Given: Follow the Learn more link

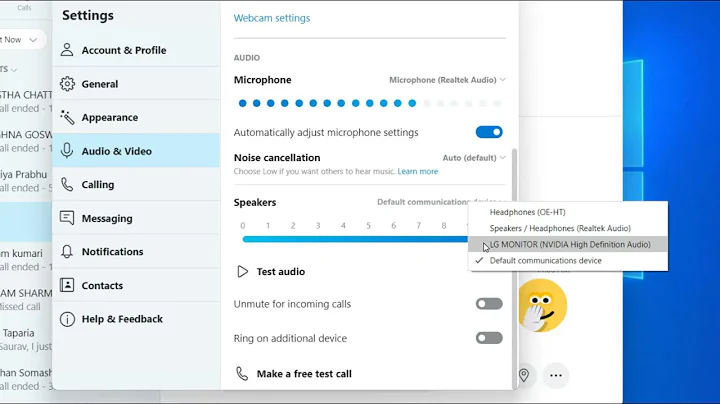Looking at the screenshot, I should [418, 172].
